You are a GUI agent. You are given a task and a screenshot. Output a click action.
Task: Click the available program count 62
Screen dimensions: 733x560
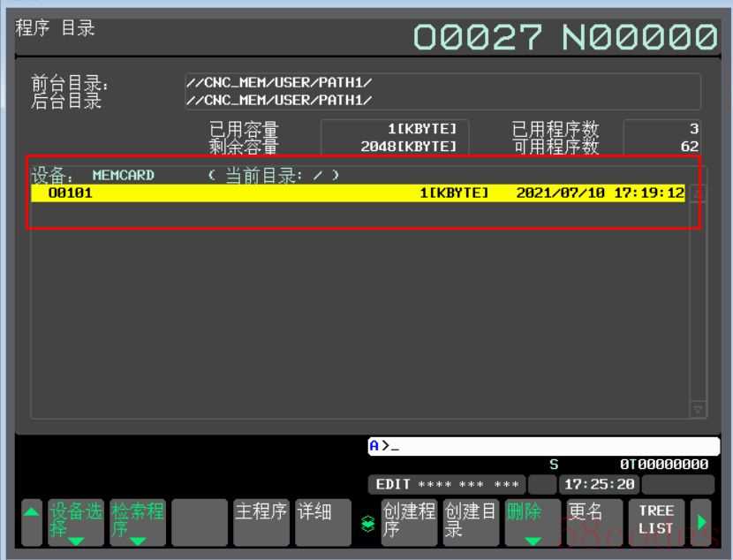coord(690,147)
